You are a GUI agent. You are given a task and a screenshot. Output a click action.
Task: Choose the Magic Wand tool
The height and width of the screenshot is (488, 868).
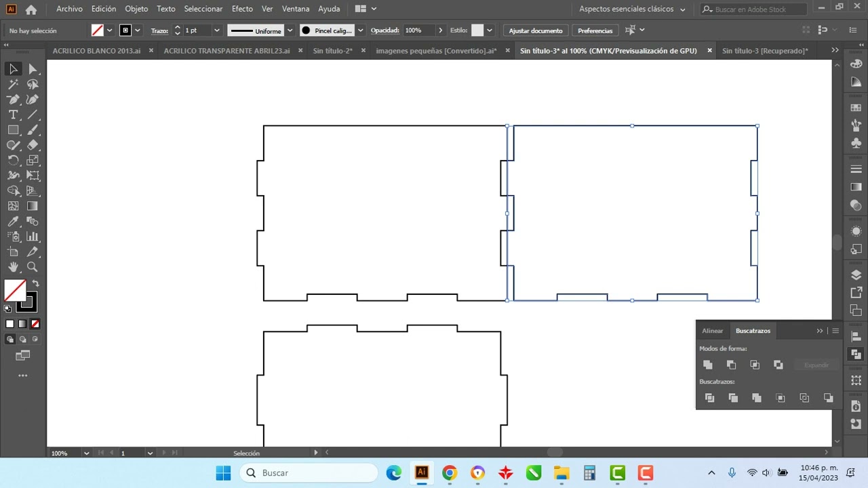click(13, 85)
